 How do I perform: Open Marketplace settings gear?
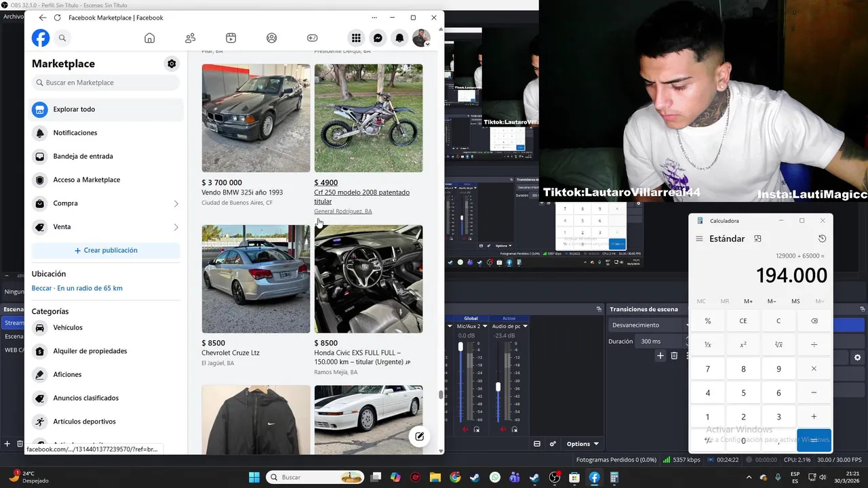pos(172,64)
